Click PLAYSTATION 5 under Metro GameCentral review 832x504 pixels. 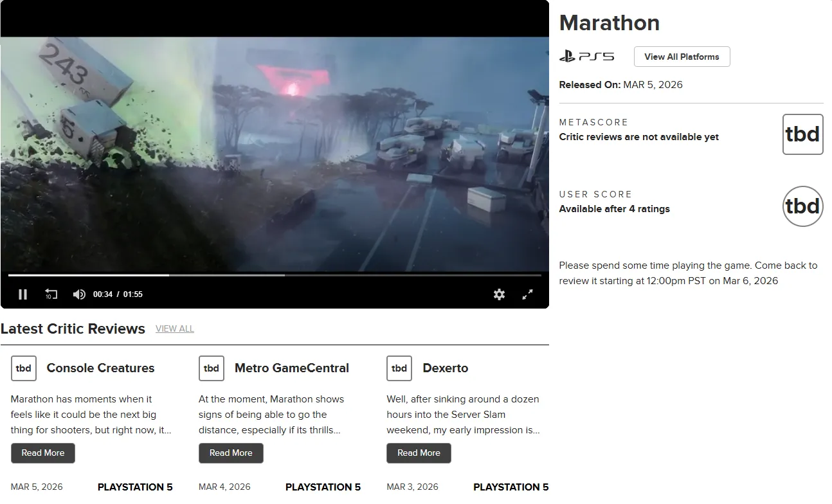[x=323, y=487]
